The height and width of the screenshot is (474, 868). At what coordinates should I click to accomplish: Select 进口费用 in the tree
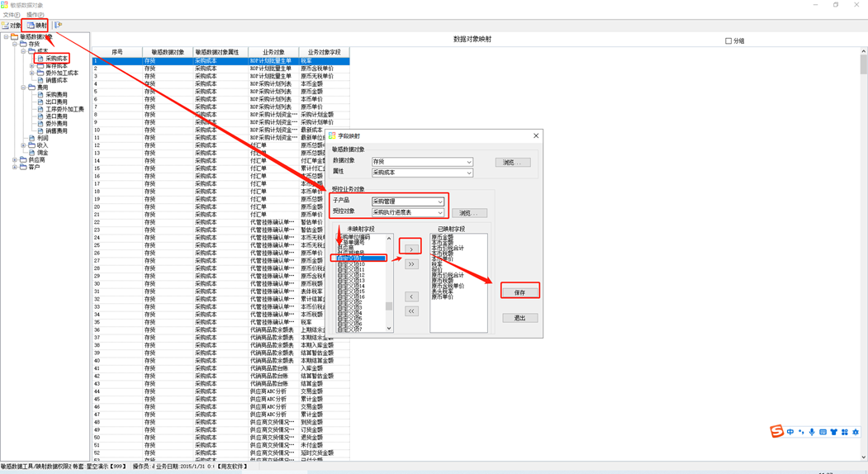pos(56,116)
